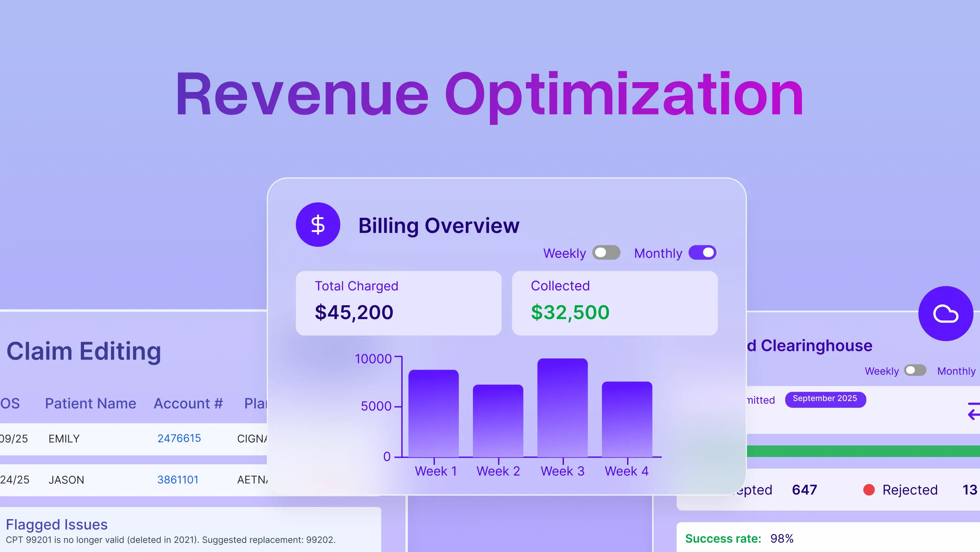Select the purple cloud icon near Clearinghouse
Viewport: 980px width, 552px height.
[946, 313]
